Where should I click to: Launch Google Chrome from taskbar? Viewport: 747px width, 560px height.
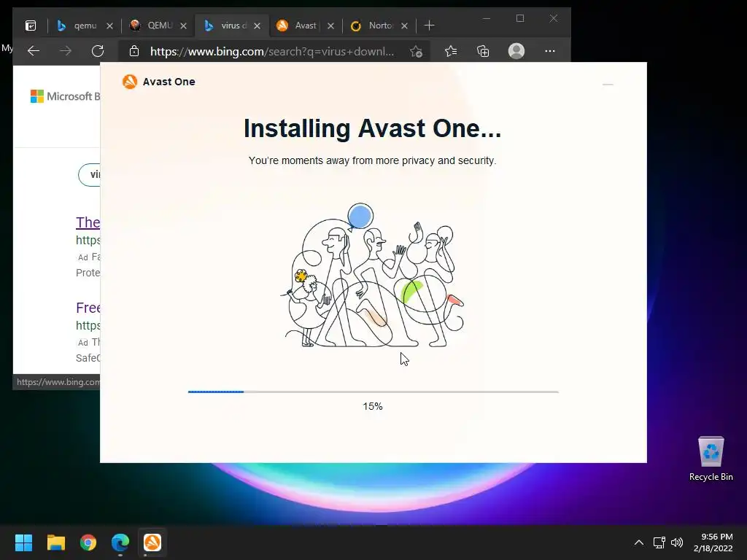click(x=88, y=542)
